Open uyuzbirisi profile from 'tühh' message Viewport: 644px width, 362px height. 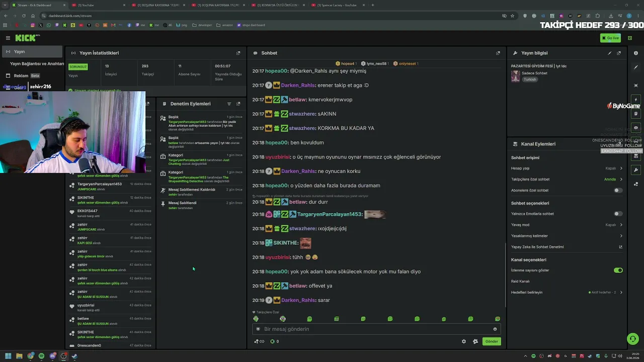(278, 257)
